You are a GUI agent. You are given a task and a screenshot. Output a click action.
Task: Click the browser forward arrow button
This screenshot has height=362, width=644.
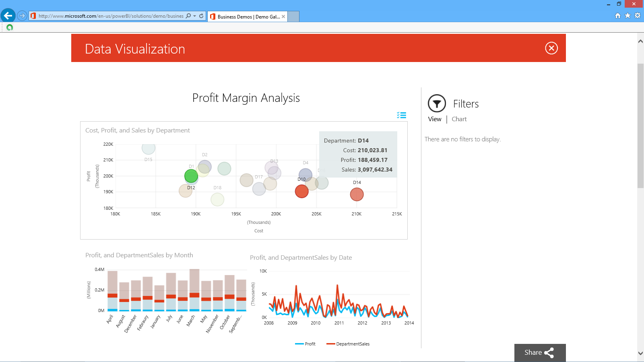[x=22, y=16]
